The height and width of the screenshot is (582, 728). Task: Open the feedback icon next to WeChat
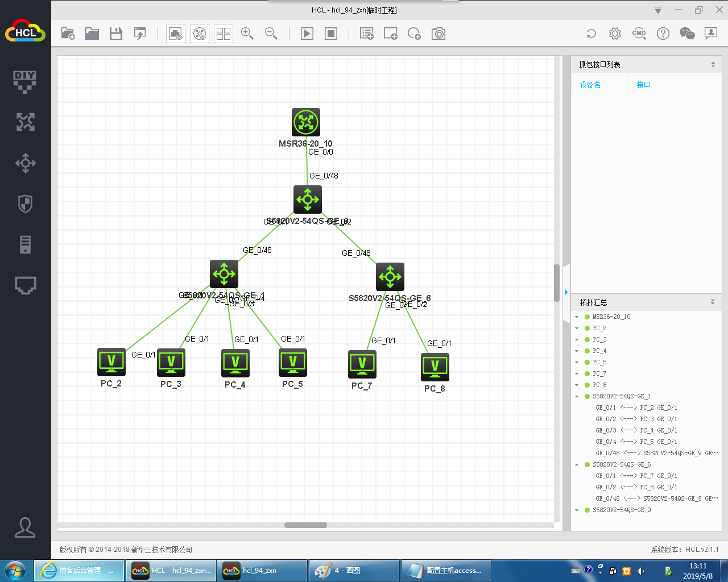click(x=711, y=34)
